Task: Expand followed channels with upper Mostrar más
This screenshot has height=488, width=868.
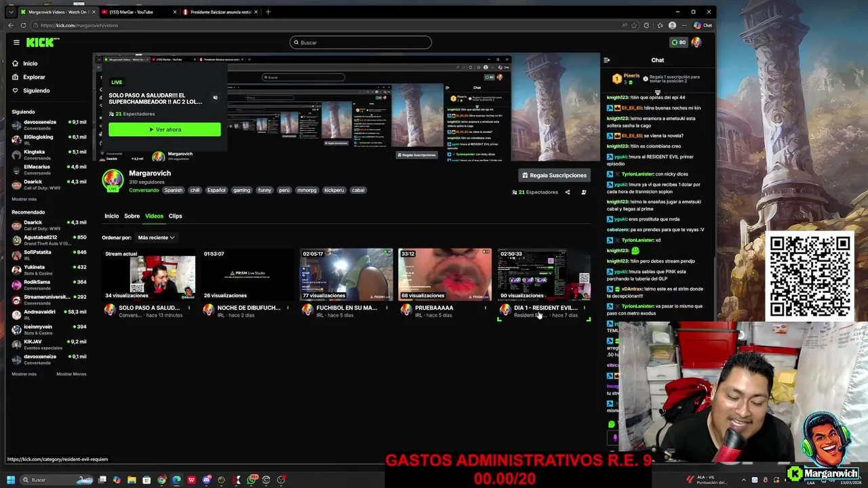Action: [x=24, y=199]
